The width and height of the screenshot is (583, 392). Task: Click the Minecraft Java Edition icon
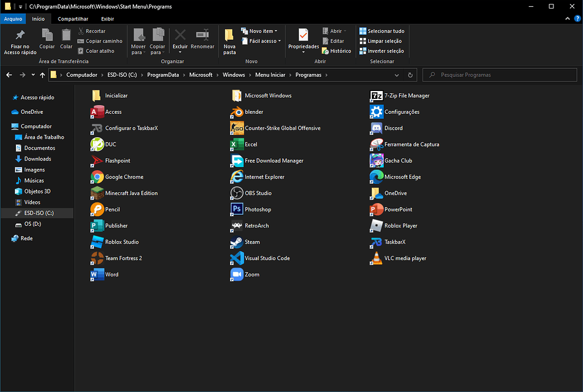[97, 193]
